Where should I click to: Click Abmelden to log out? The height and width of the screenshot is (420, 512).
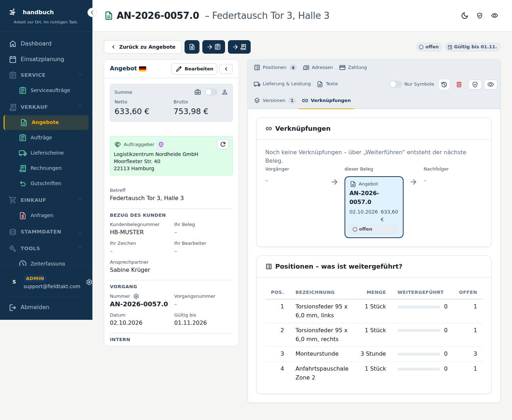(x=46, y=307)
